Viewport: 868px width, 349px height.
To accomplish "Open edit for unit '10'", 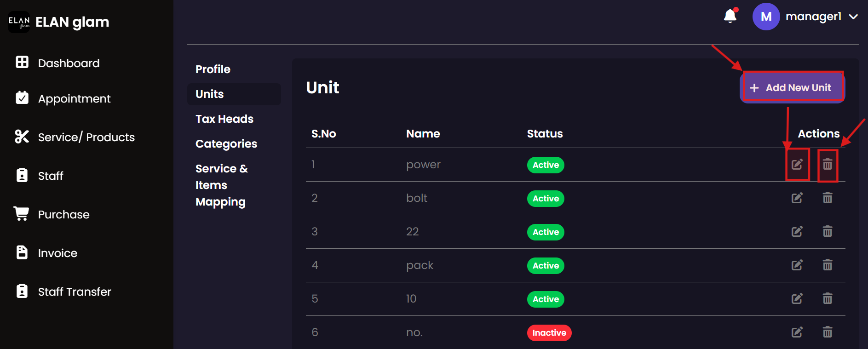I will click(797, 299).
